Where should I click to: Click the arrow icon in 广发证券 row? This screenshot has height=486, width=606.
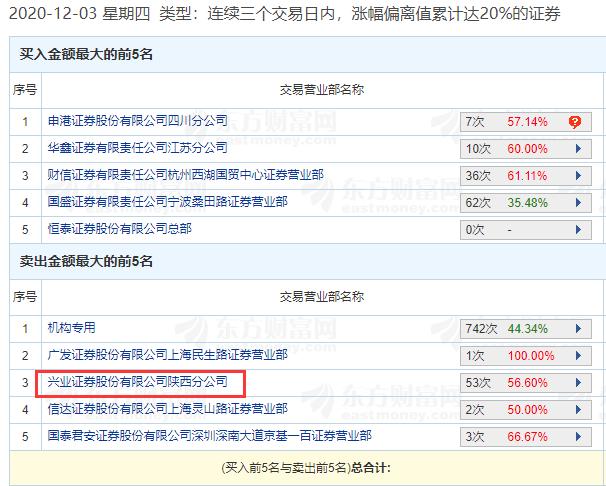tap(576, 355)
